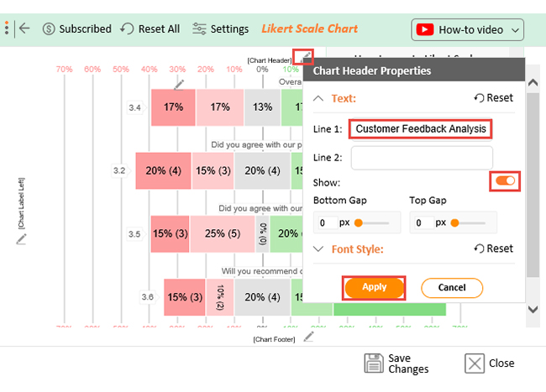Edit the Chart Label Left pencil
The width and height of the screenshot is (546, 392).
click(x=21, y=239)
